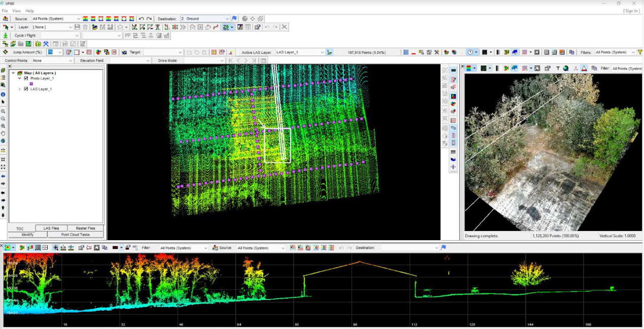Click the undo arrow beside Source
Image resolution: width=644 pixels, height=329 pixels.
[141, 19]
